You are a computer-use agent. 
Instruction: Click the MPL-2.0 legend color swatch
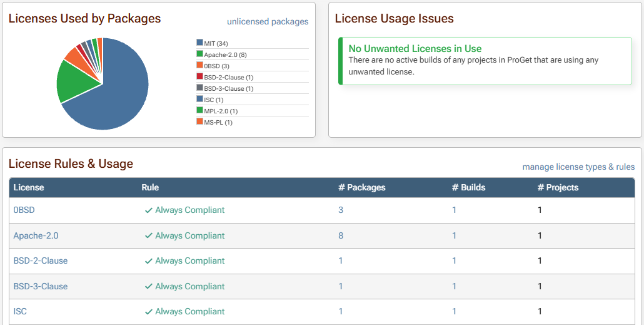pos(199,110)
